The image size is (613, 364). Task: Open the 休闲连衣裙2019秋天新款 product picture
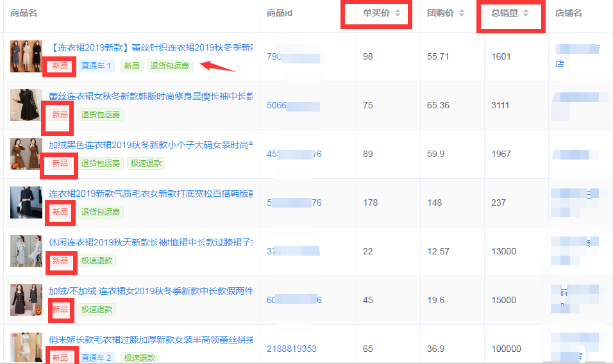coord(26,251)
